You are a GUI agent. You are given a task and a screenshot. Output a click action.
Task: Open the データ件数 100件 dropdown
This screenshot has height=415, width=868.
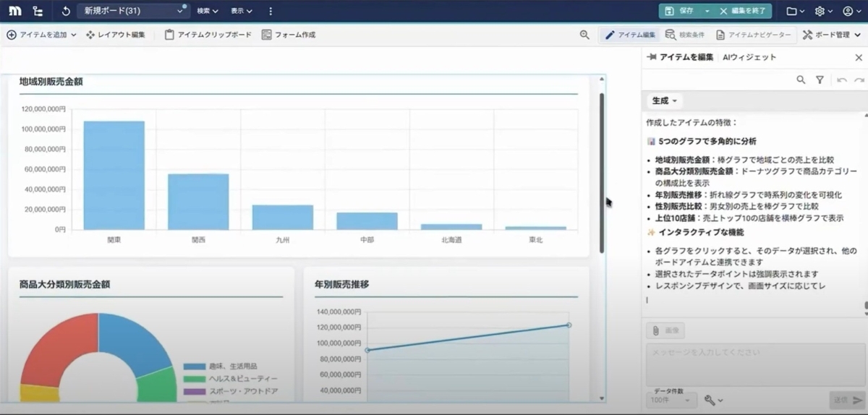coord(671,399)
